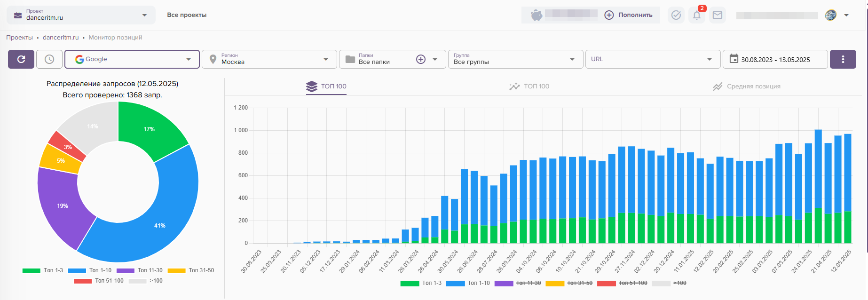
Task: Open the three-dot options menu
Action: (x=843, y=59)
